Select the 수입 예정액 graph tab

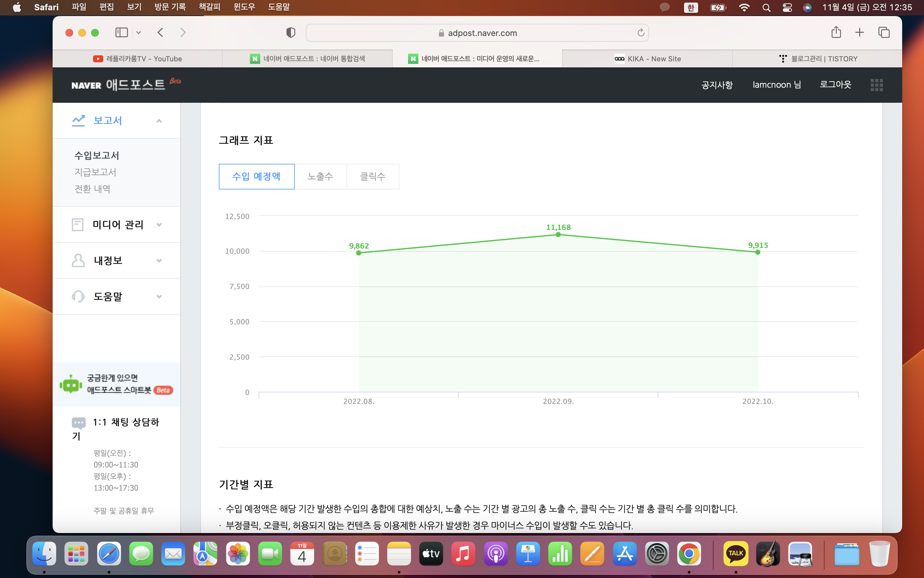click(x=257, y=176)
